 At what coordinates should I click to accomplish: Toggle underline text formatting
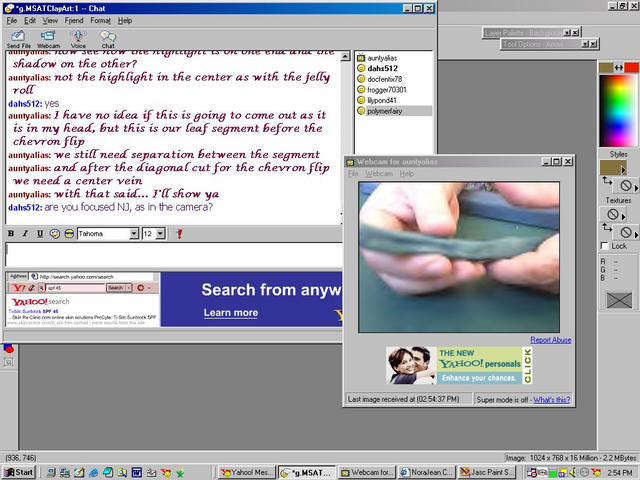coord(40,233)
